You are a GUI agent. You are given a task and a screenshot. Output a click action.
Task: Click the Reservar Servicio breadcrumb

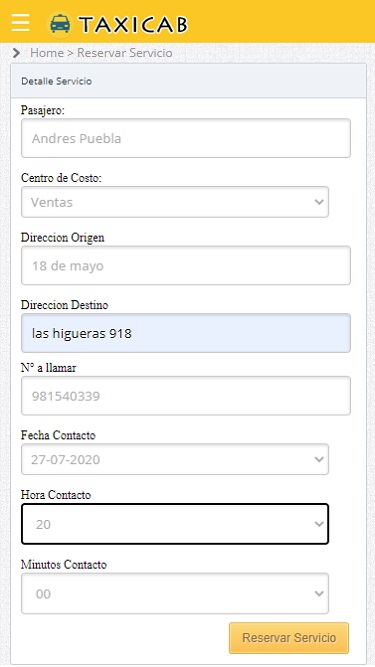click(125, 53)
